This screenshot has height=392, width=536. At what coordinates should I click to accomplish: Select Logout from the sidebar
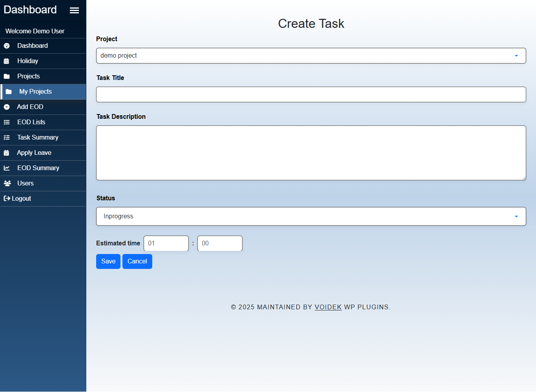[x=18, y=199]
